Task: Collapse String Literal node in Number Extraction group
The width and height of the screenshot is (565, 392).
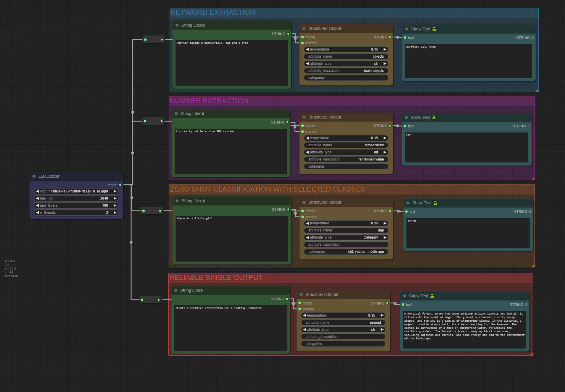Action: [x=176, y=114]
